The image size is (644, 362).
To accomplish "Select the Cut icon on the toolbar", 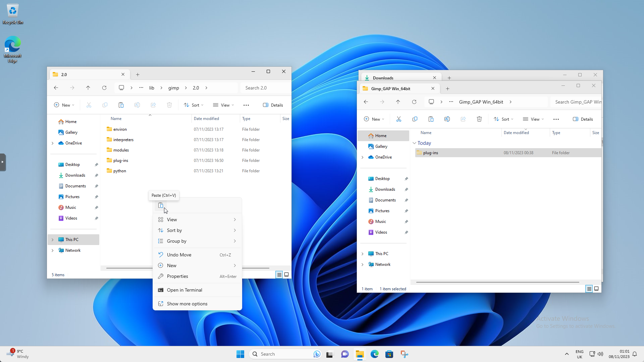I will pyautogui.click(x=89, y=105).
